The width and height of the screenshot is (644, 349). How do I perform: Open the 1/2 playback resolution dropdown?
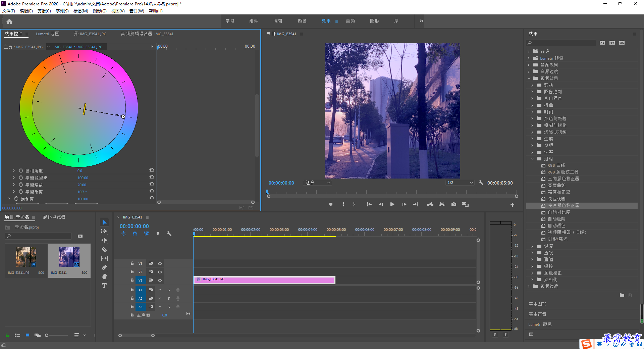(460, 183)
